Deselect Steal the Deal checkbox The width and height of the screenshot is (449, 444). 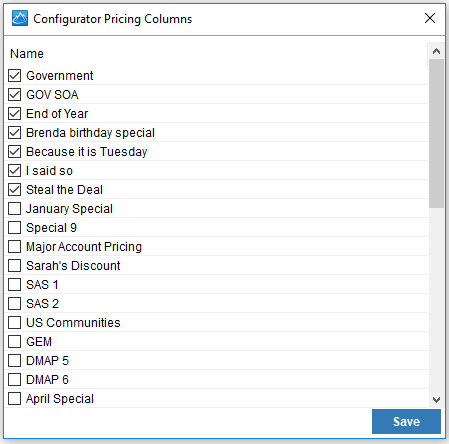[14, 190]
